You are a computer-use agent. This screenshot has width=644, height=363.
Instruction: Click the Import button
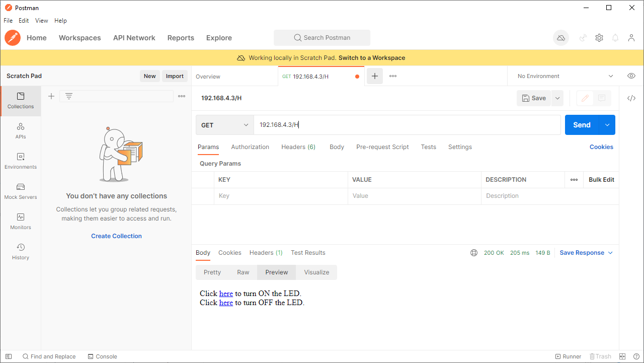[175, 76]
